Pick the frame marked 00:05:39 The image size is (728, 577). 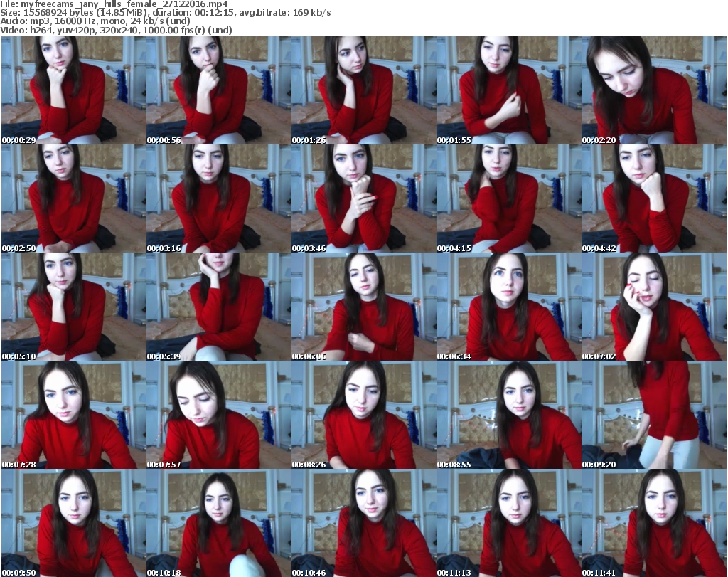point(219,307)
